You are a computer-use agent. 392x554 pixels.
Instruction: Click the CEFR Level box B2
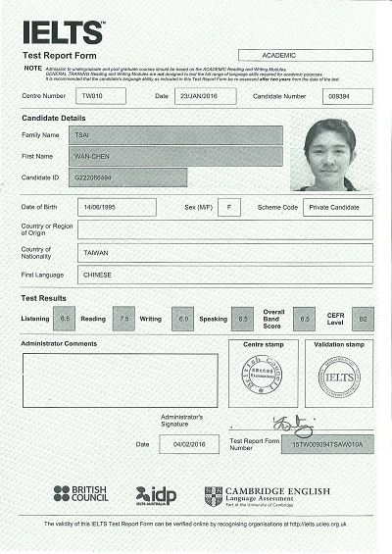363,319
